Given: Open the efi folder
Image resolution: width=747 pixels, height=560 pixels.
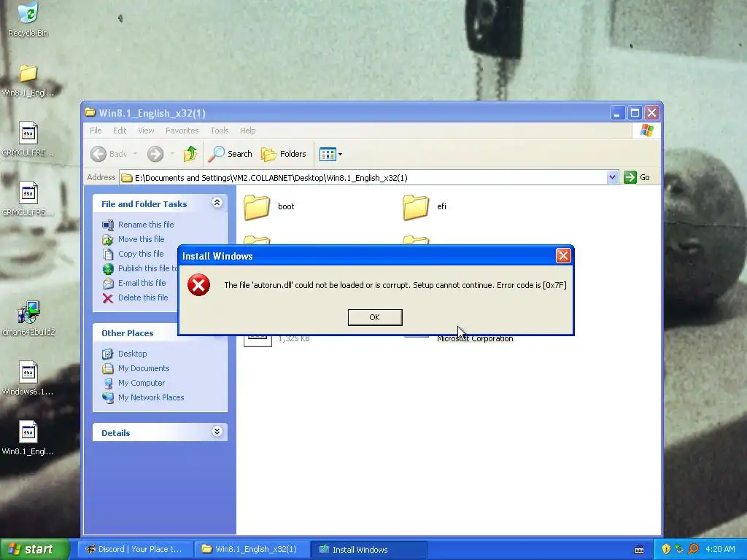Looking at the screenshot, I should (425, 206).
